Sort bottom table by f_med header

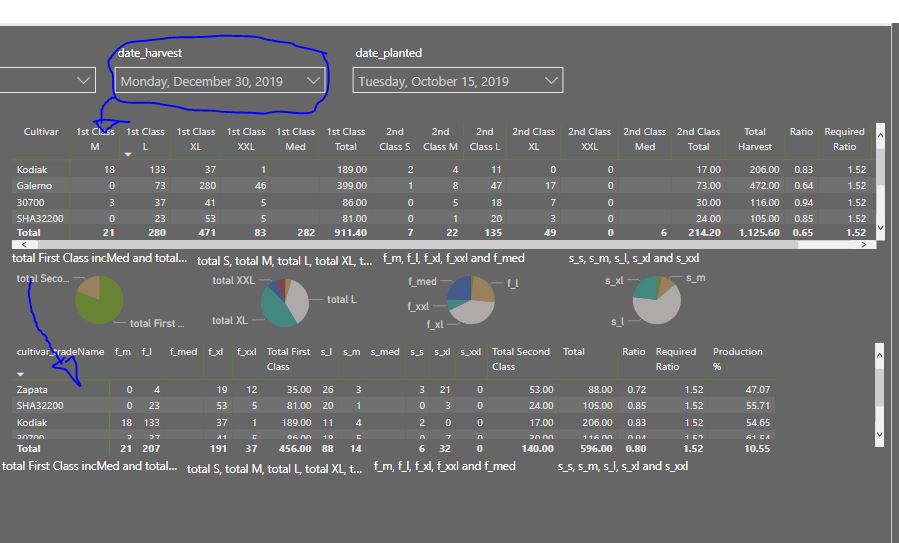click(183, 351)
